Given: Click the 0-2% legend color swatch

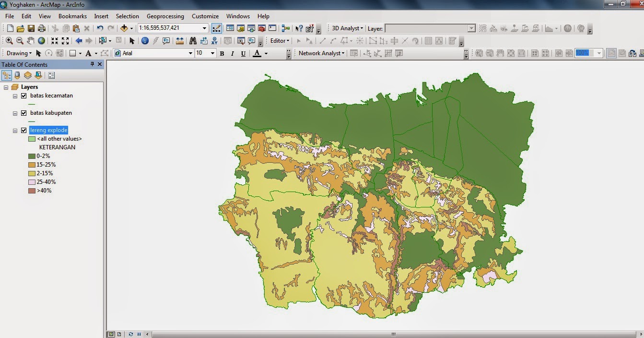Looking at the screenshot, I should click(x=32, y=156).
